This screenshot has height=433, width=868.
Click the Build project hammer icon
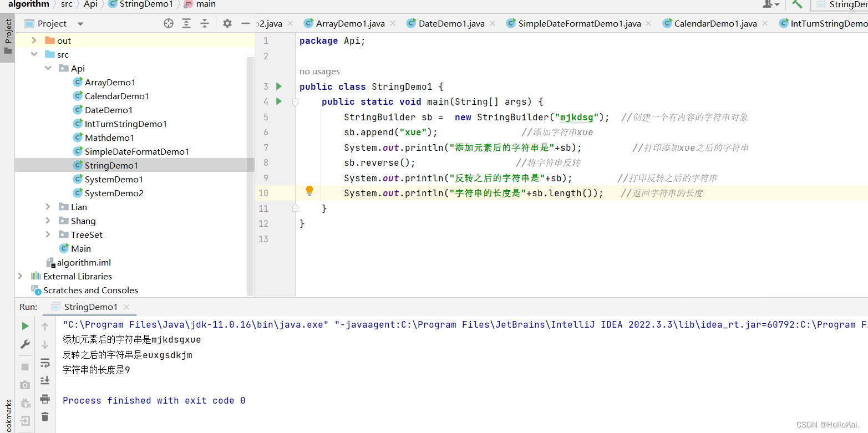coord(797,4)
